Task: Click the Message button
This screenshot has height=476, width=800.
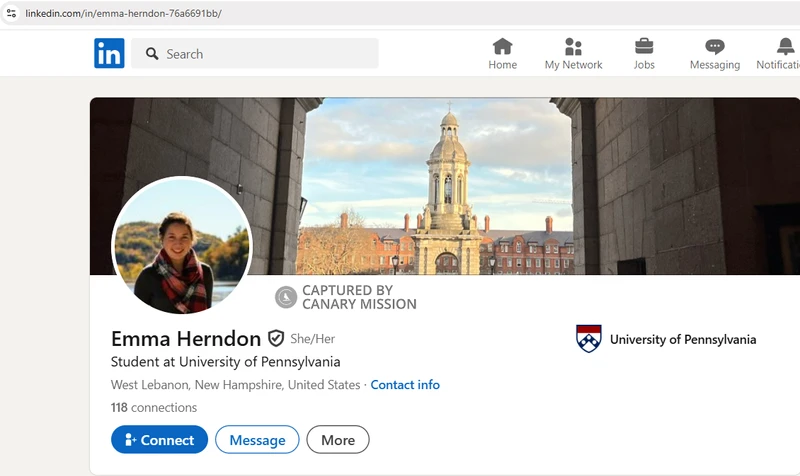Action: pos(257,440)
